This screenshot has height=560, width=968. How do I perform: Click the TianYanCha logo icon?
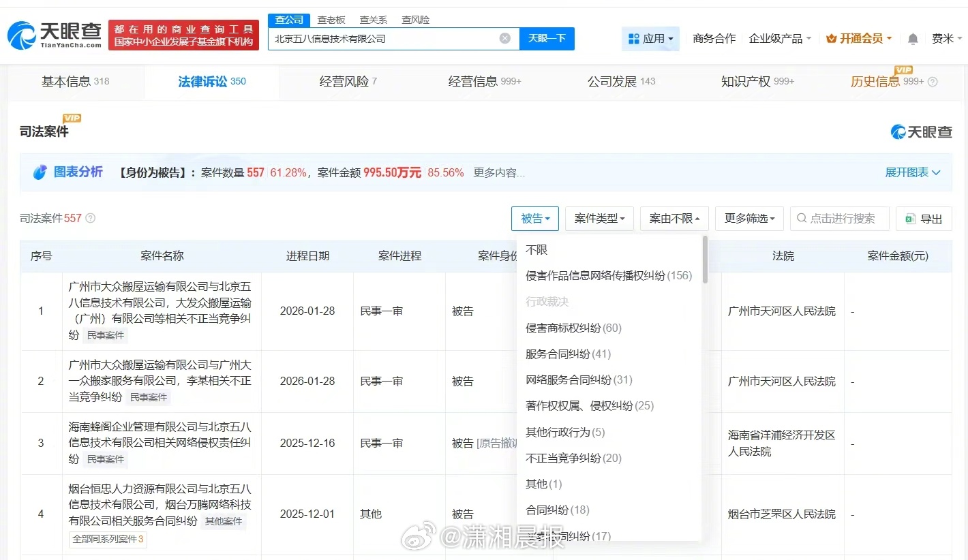[x=22, y=35]
